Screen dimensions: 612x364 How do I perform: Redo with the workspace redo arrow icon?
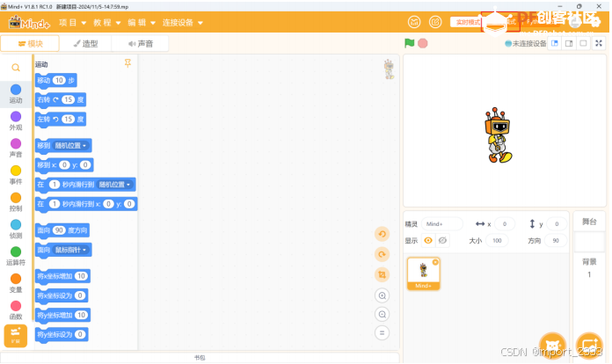382,254
